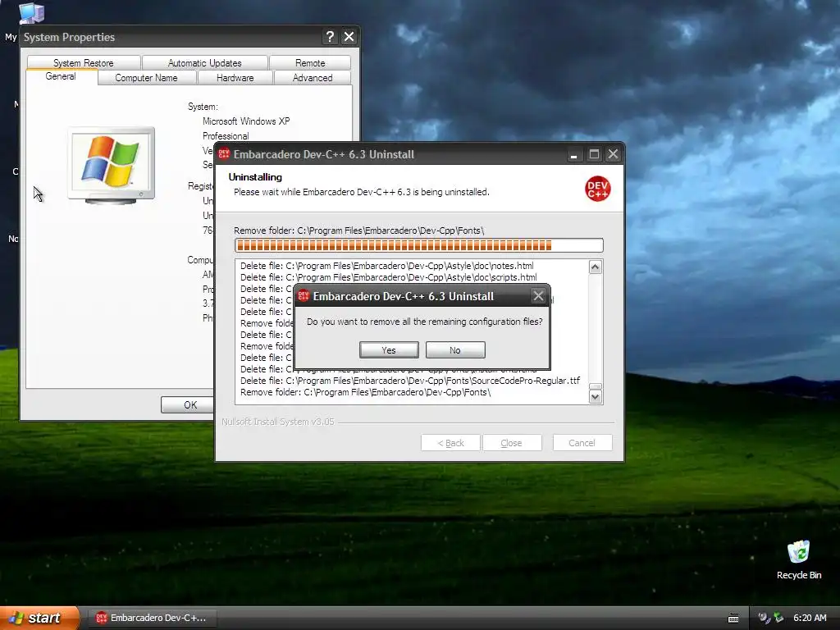
Task: Click the Dev-C++ icon in the confirmation dialog title
Action: [304, 295]
